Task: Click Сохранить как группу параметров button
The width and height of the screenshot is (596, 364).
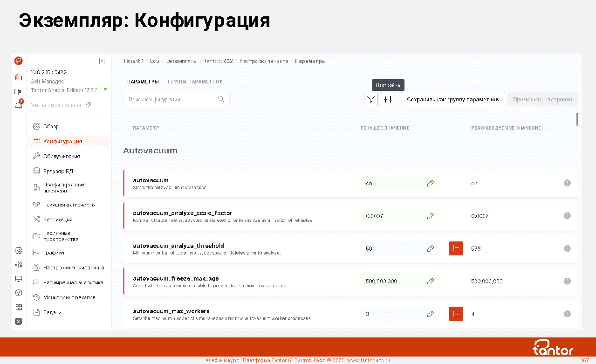Action: [x=452, y=99]
